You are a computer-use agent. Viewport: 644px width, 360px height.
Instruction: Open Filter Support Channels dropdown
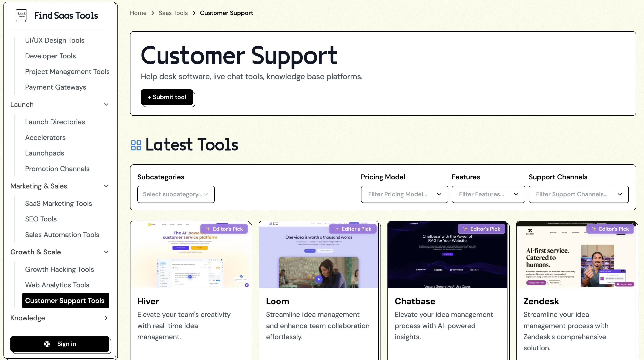579,194
